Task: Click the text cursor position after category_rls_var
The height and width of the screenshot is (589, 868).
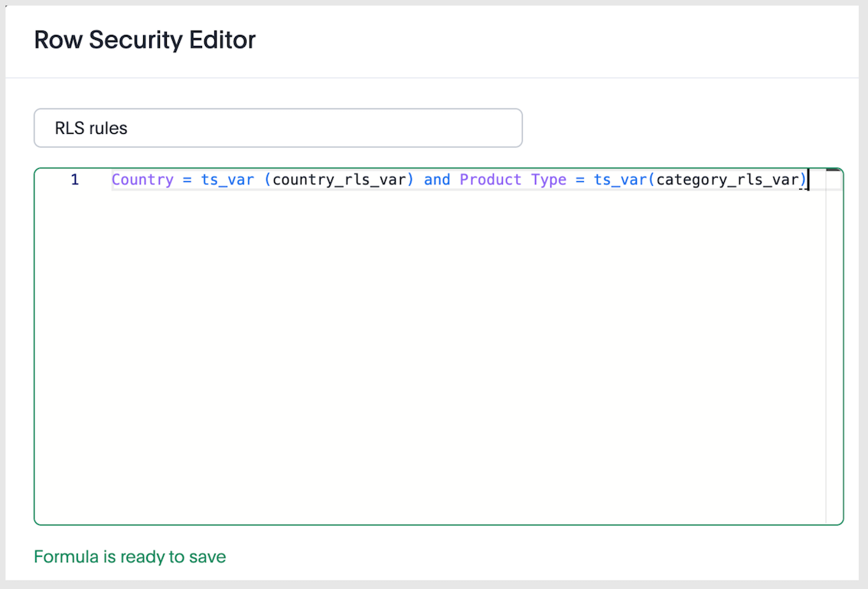Action: coord(808,179)
